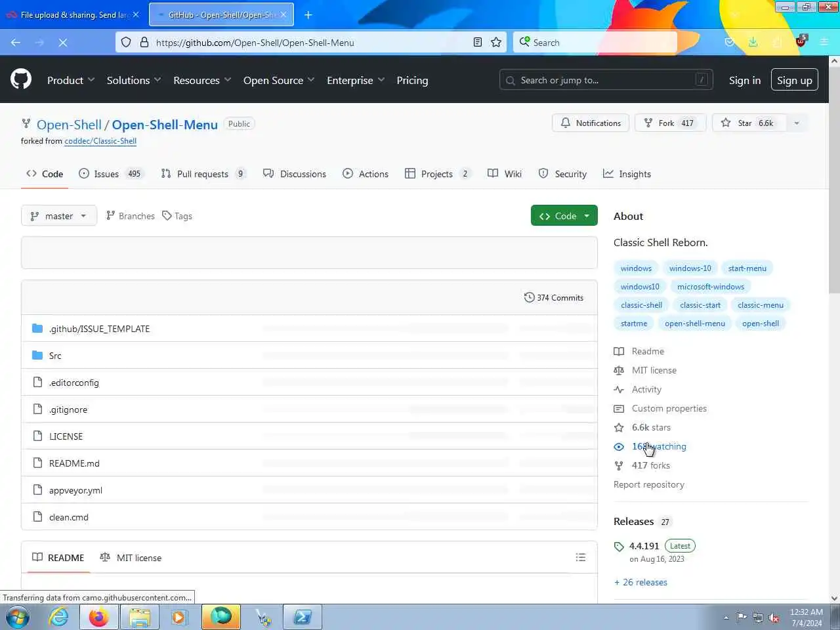
Task: Open the Firefox hamburger menu
Action: (824, 42)
